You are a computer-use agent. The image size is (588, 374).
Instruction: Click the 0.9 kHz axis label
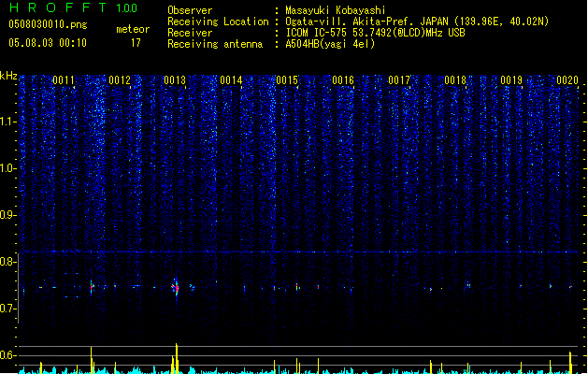pyautogui.click(x=8, y=215)
